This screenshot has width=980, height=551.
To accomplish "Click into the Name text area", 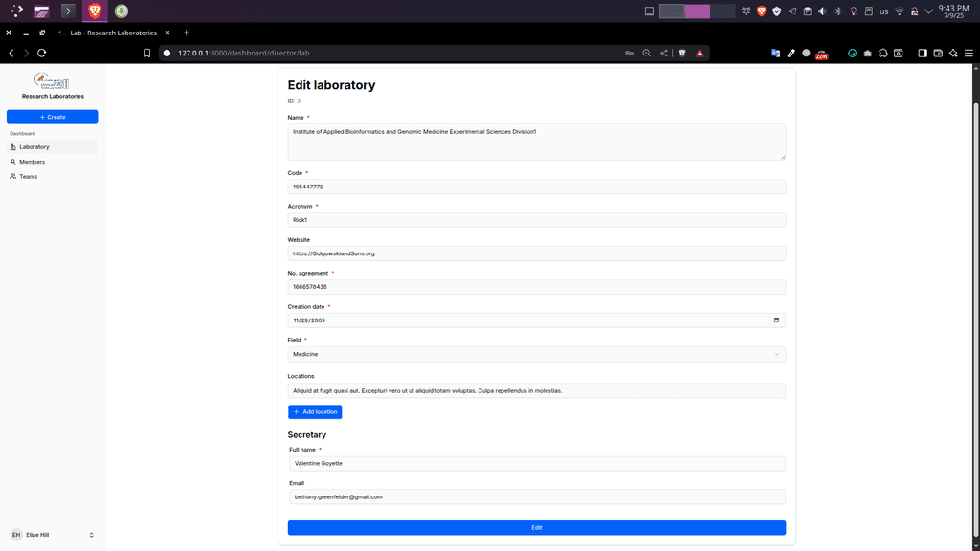I will (536, 142).
